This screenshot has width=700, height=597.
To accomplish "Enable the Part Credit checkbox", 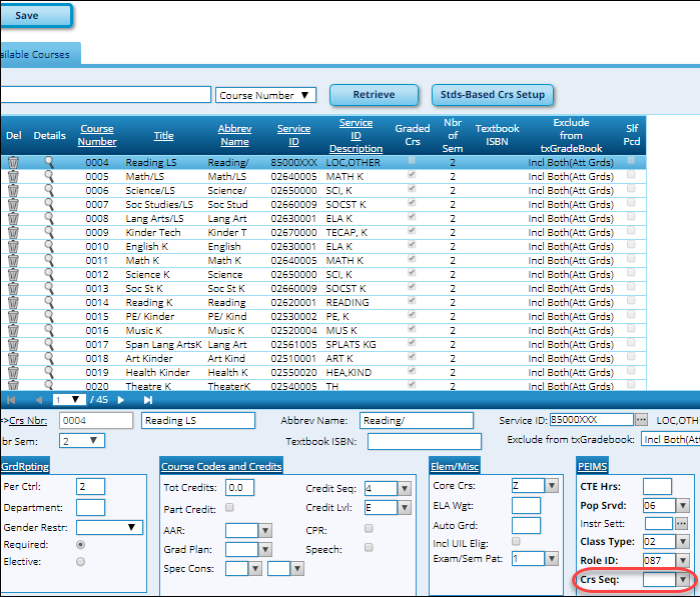I will click(x=229, y=508).
